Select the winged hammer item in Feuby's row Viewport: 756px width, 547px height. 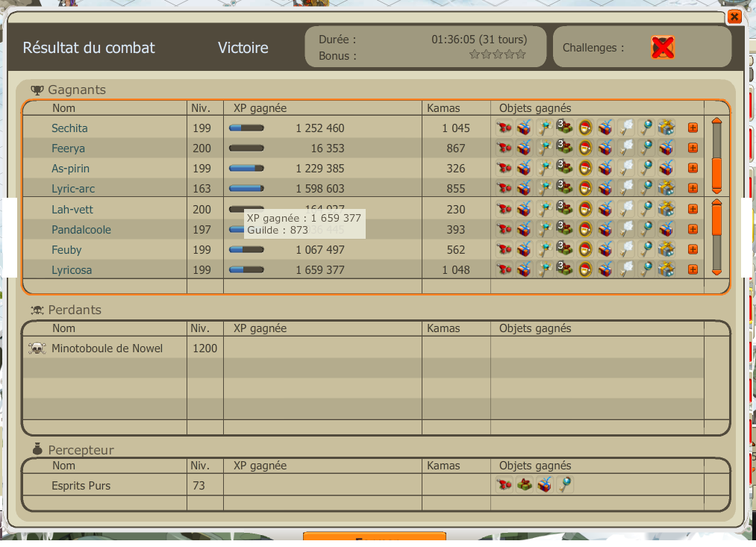[545, 249]
